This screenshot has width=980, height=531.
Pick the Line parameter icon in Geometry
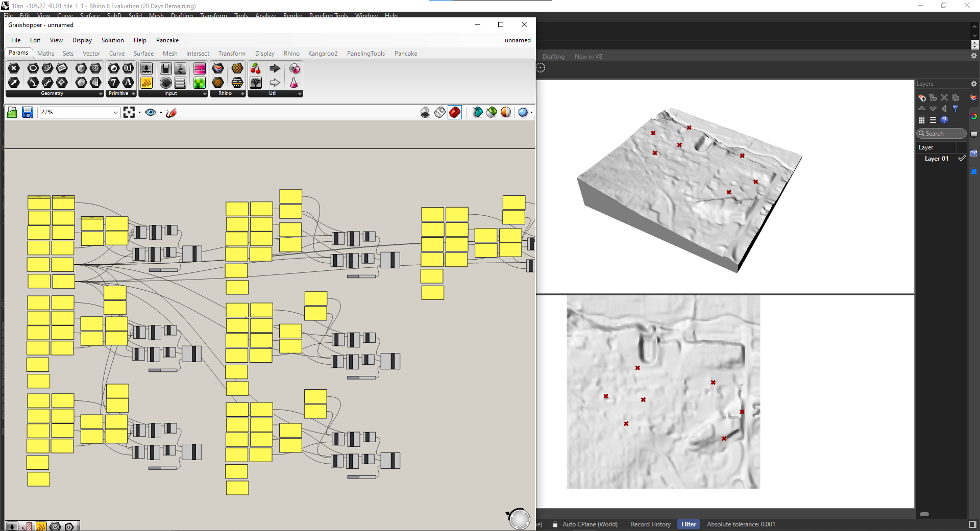click(x=47, y=82)
